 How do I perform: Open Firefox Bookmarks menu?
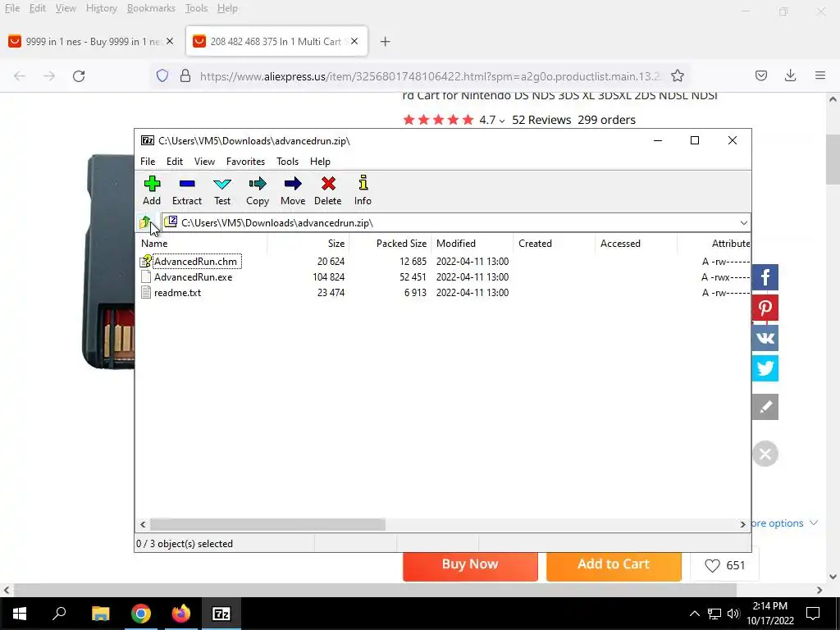coord(151,8)
